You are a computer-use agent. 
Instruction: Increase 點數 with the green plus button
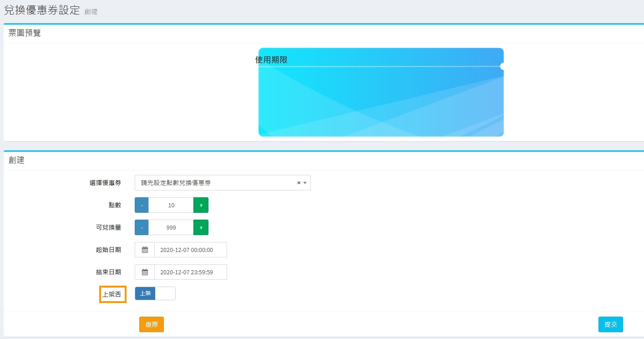point(201,205)
